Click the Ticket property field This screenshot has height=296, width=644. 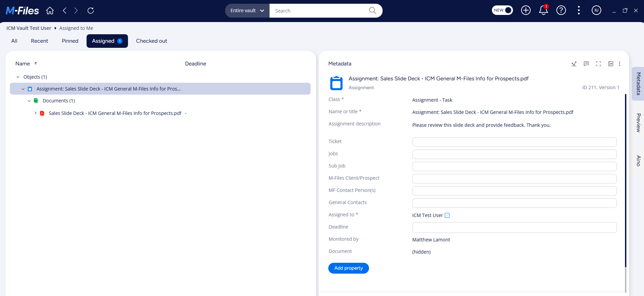(x=514, y=142)
